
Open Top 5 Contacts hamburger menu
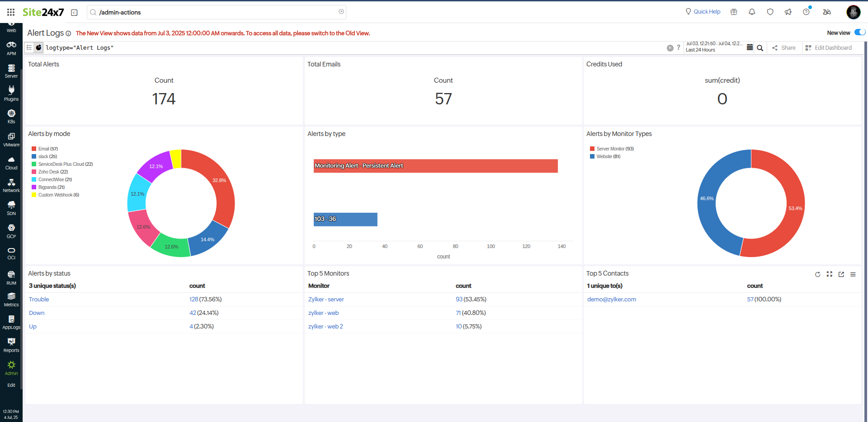(x=853, y=274)
